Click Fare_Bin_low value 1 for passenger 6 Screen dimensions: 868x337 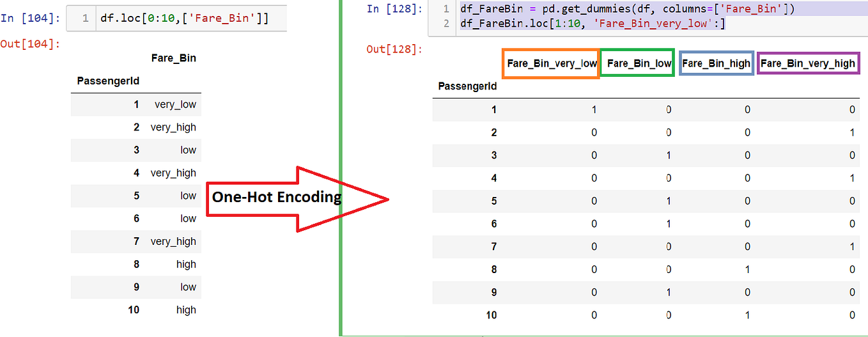pos(669,224)
